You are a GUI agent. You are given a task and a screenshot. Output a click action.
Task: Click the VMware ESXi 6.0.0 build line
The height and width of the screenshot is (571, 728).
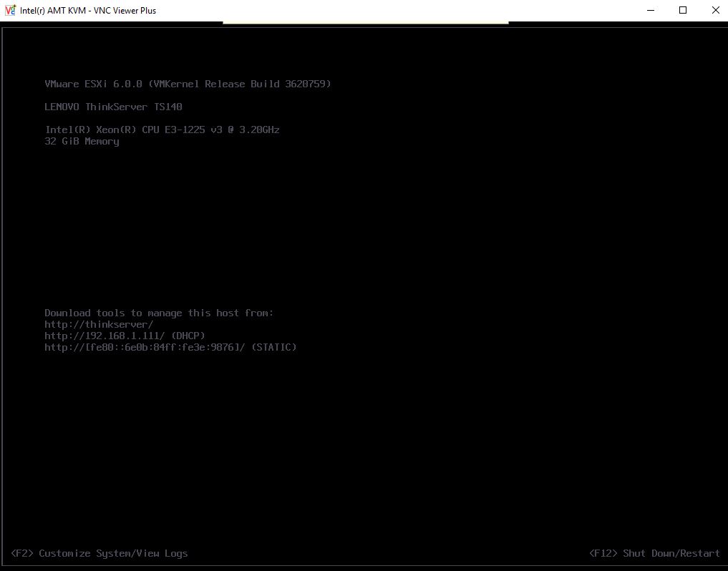point(188,84)
